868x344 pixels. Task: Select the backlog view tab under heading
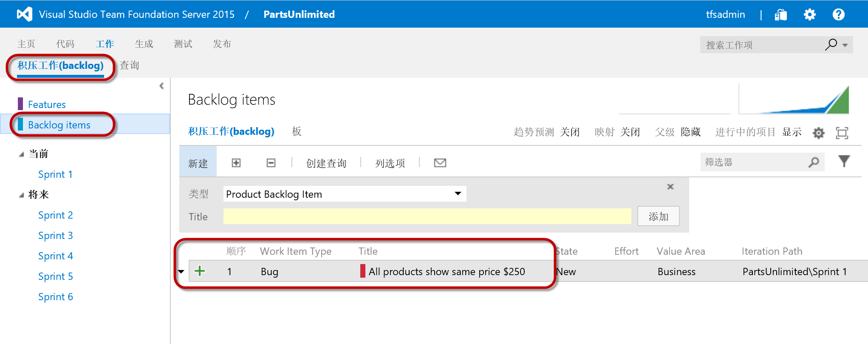(231, 131)
